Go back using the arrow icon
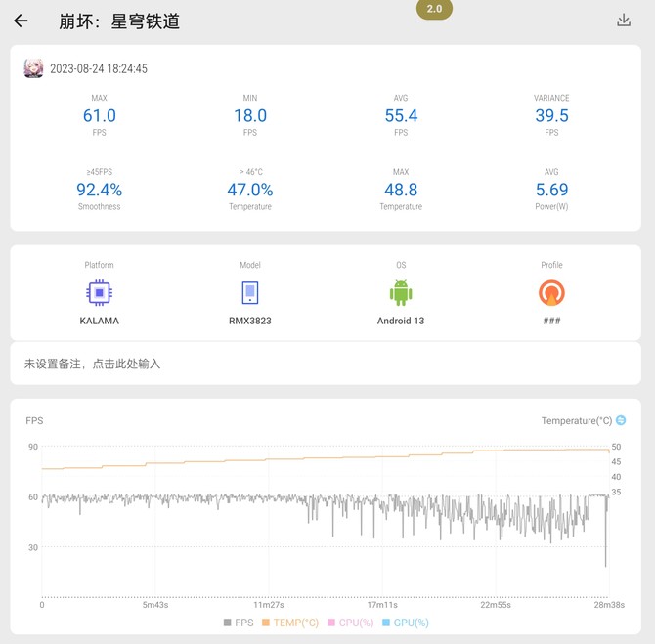The height and width of the screenshot is (644, 655). click(x=21, y=21)
